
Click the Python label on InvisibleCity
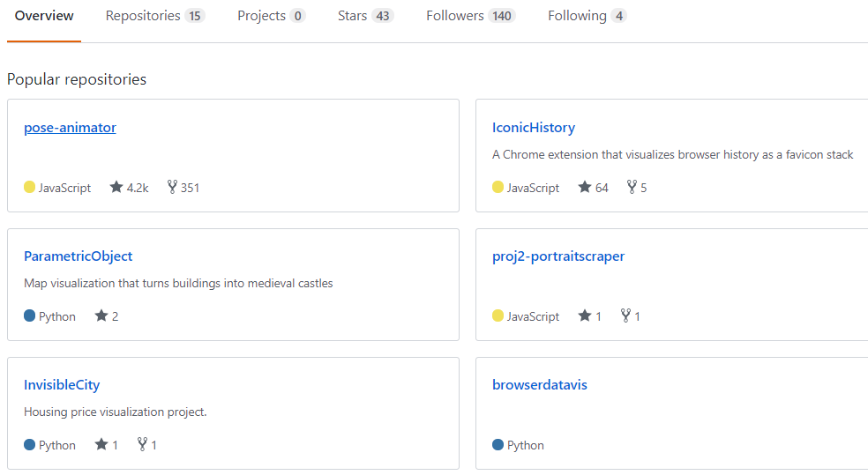[x=57, y=446]
